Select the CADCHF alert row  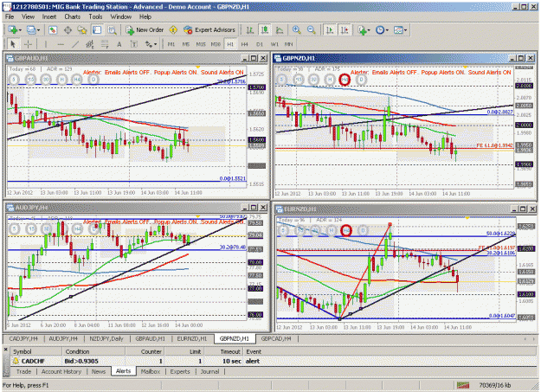pos(274,361)
